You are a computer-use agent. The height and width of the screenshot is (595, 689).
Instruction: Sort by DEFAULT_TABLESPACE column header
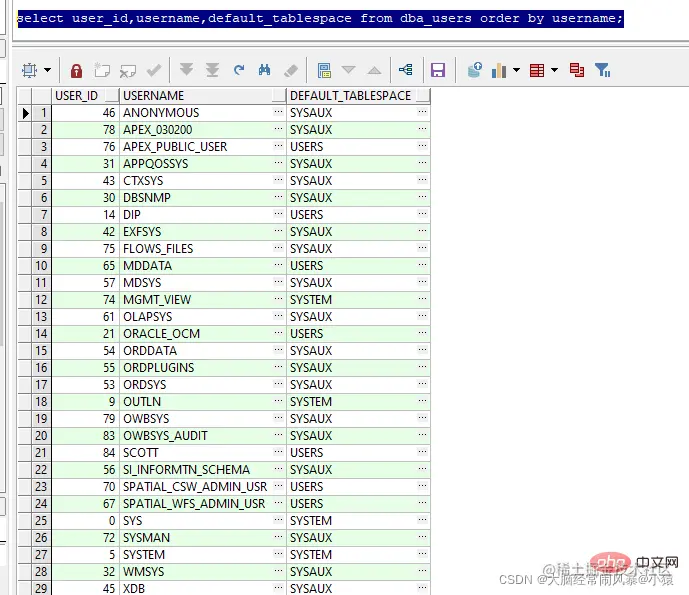358,96
